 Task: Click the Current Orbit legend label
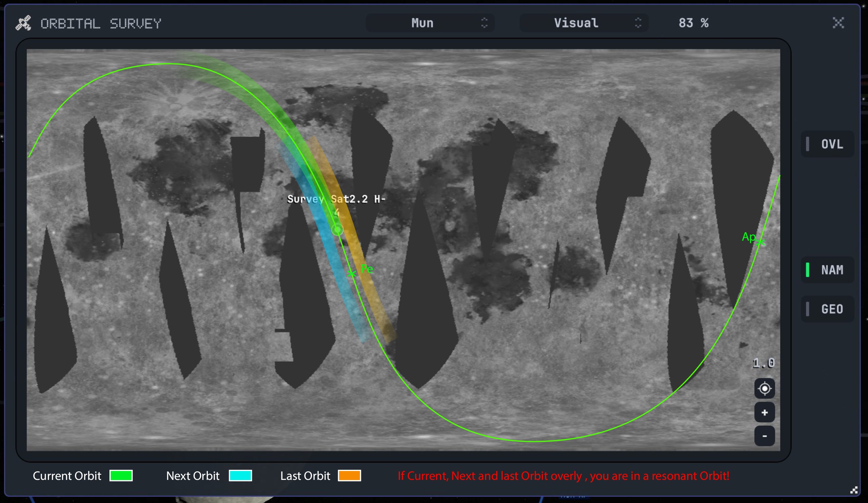[x=67, y=476]
